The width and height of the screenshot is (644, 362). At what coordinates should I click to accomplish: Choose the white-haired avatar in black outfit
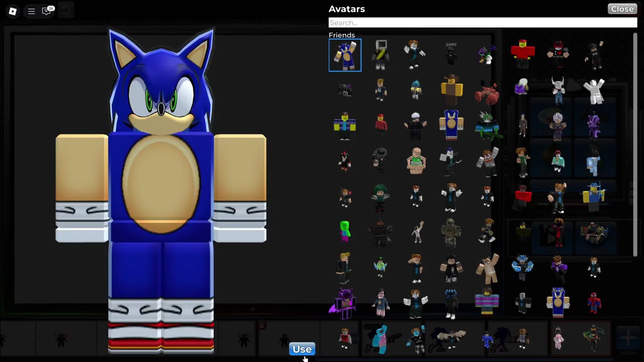tap(416, 125)
